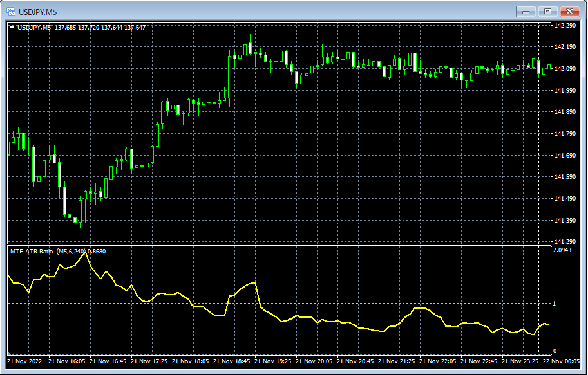Click the 21 Nov 18:45 time label
Screen dimensions: 588x375
231,361
